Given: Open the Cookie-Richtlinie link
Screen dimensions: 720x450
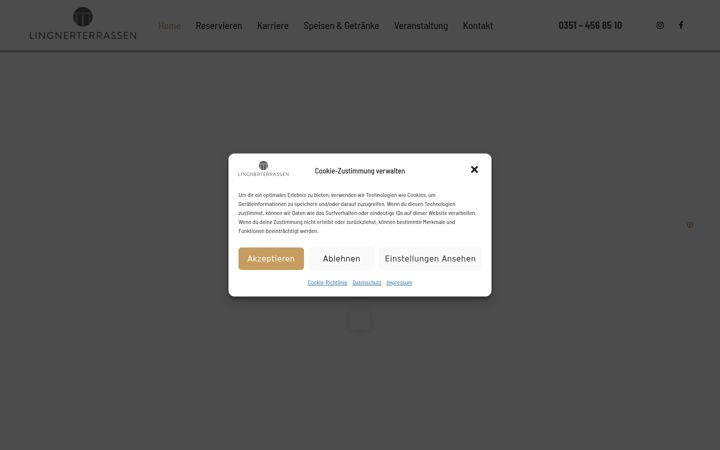Looking at the screenshot, I should pos(327,282).
